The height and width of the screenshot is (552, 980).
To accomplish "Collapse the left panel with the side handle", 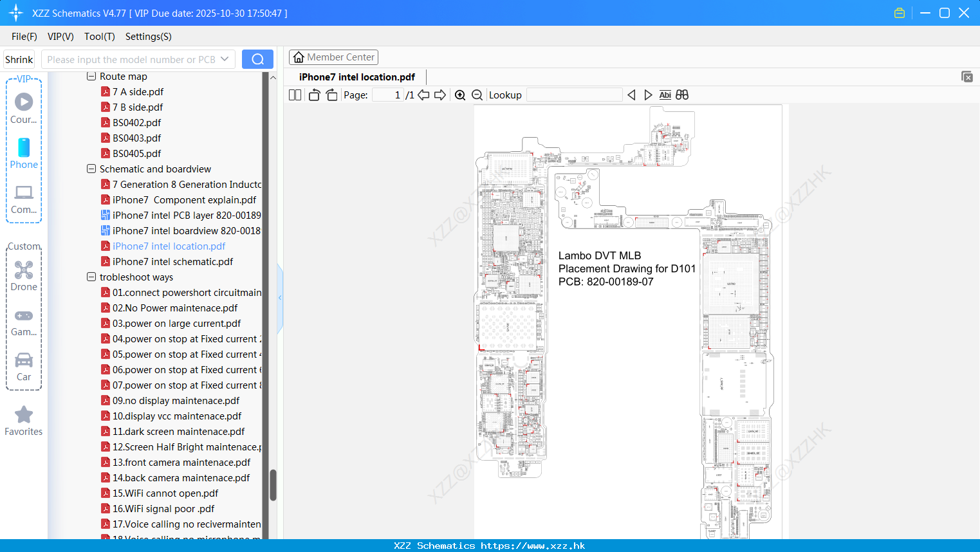I will coord(280,298).
